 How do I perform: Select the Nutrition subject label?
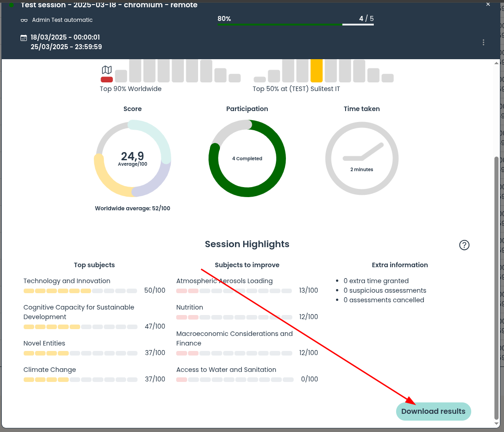pos(189,307)
